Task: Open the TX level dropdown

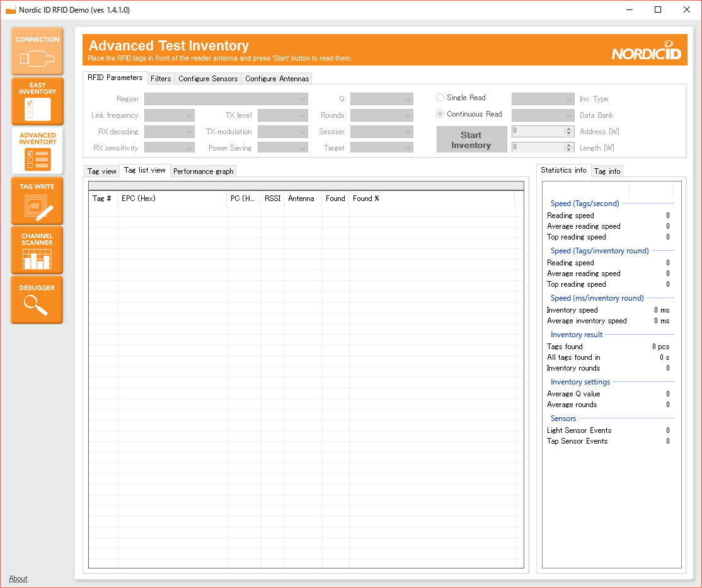Action: (x=282, y=115)
